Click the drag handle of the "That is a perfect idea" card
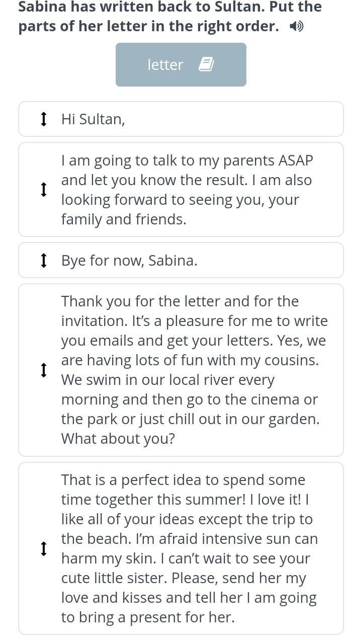Screen dimensions: 345x644 (44, 548)
